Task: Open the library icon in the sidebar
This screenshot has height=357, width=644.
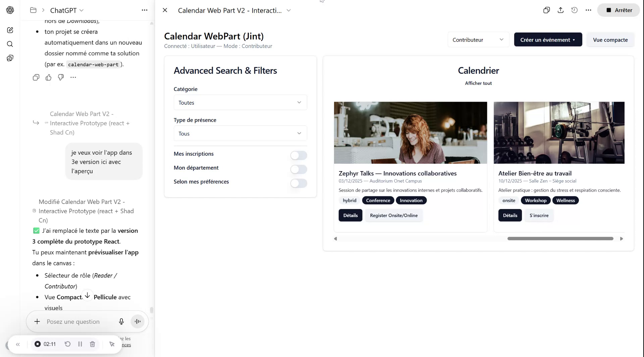Action: (10, 58)
